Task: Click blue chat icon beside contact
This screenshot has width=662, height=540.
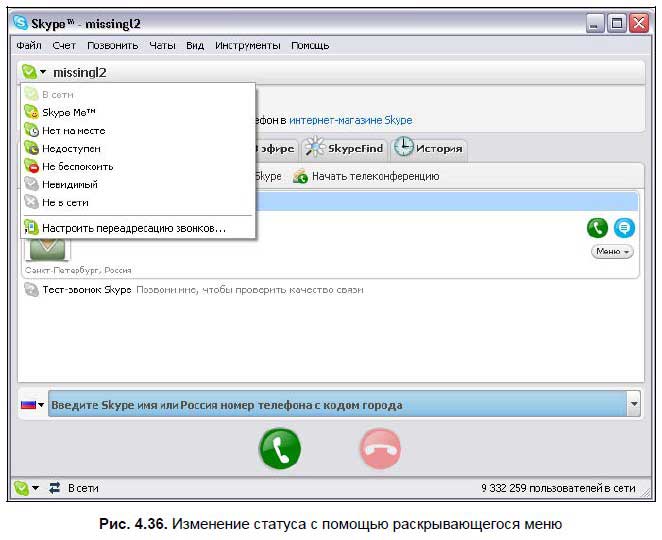Action: [624, 228]
